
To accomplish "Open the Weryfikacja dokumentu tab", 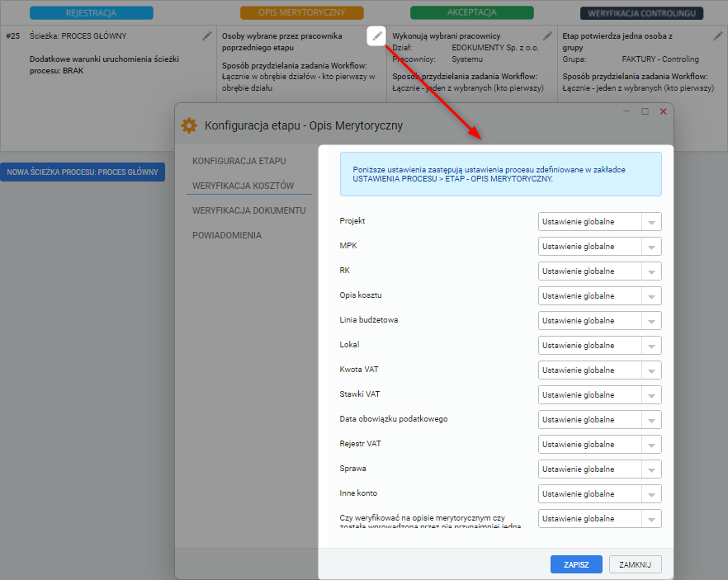I will [249, 210].
